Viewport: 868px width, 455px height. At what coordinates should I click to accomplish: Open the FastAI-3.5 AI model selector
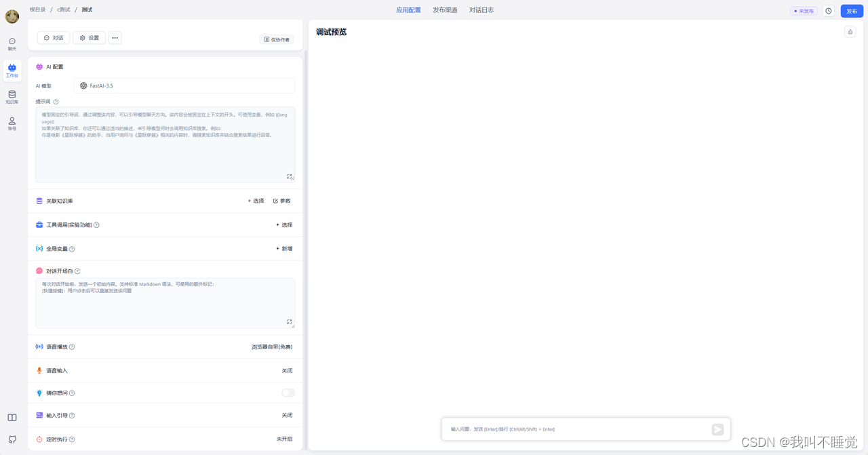184,86
